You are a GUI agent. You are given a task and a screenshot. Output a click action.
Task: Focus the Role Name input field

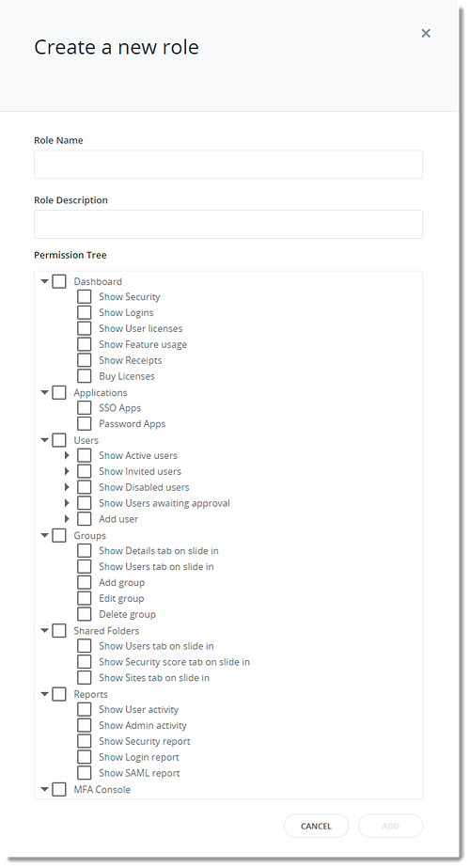(228, 165)
